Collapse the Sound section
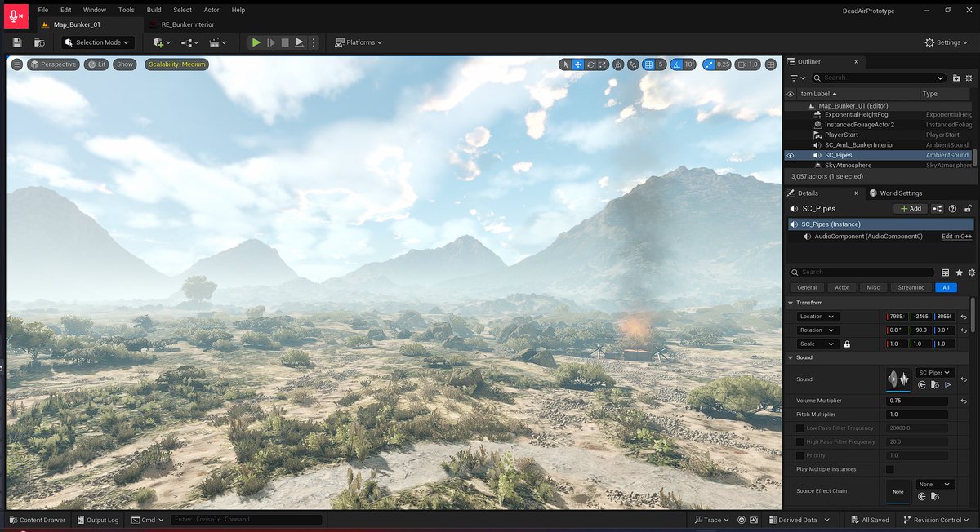 pyautogui.click(x=790, y=357)
